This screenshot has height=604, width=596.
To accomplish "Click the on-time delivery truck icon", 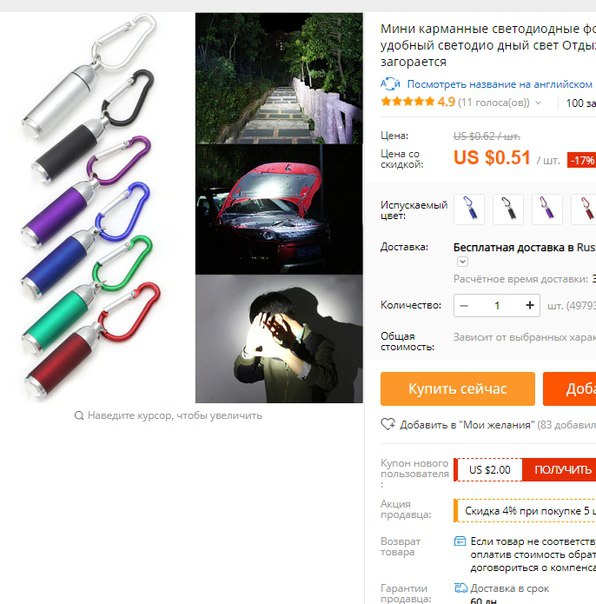I will click(x=461, y=588).
